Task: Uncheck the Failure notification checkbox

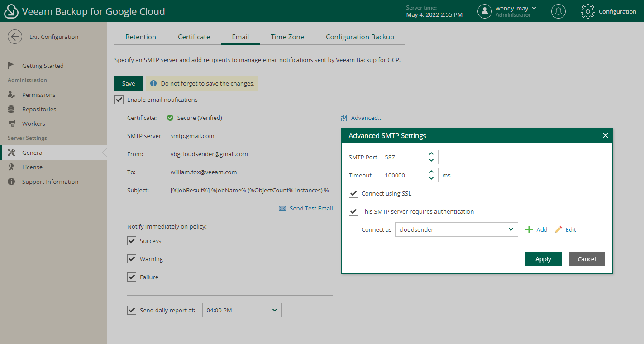Action: tap(132, 277)
